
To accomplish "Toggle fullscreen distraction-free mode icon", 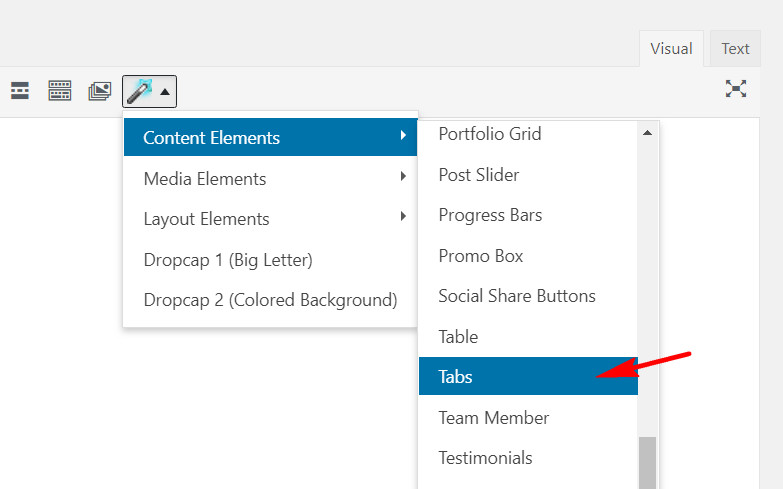I will [x=736, y=89].
